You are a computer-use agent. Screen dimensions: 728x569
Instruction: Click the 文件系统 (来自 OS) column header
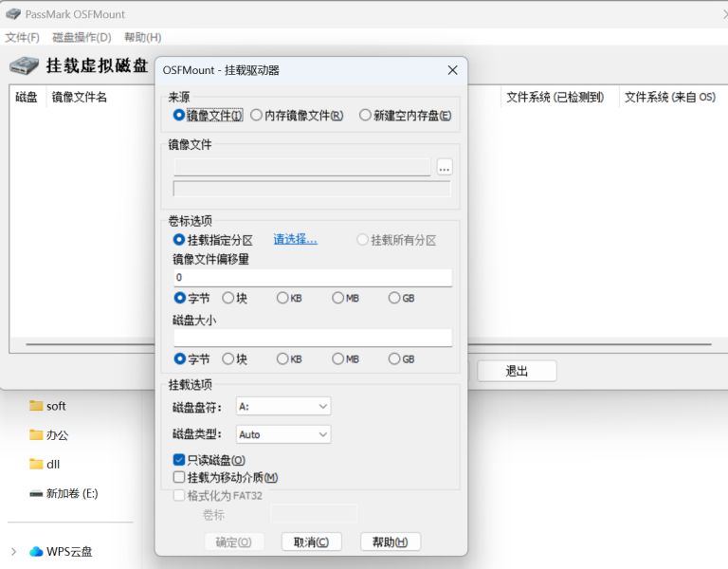[670, 97]
